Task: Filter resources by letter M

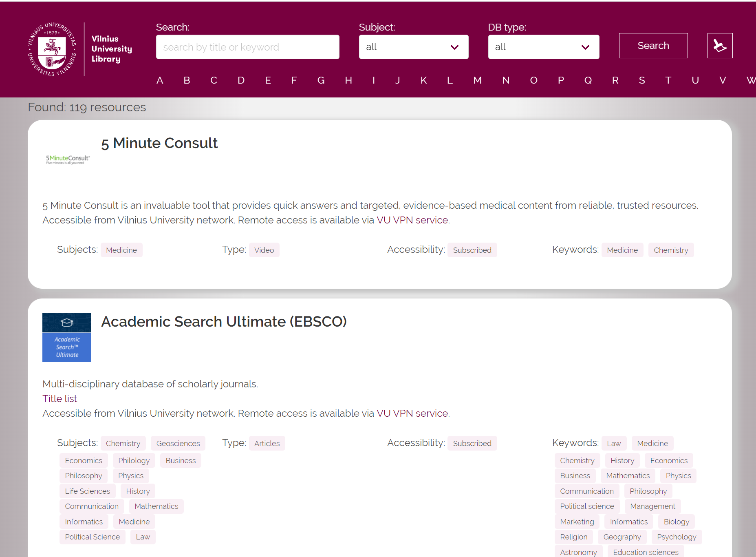Action: (477, 80)
